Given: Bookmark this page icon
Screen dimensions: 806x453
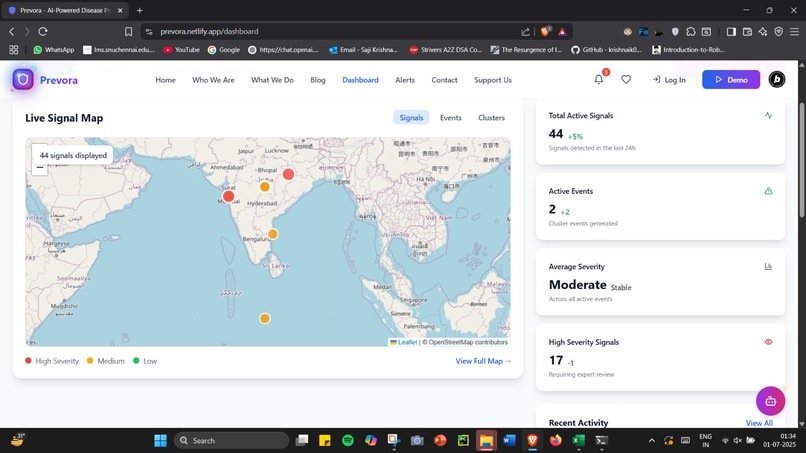Looking at the screenshot, I should point(129,31).
